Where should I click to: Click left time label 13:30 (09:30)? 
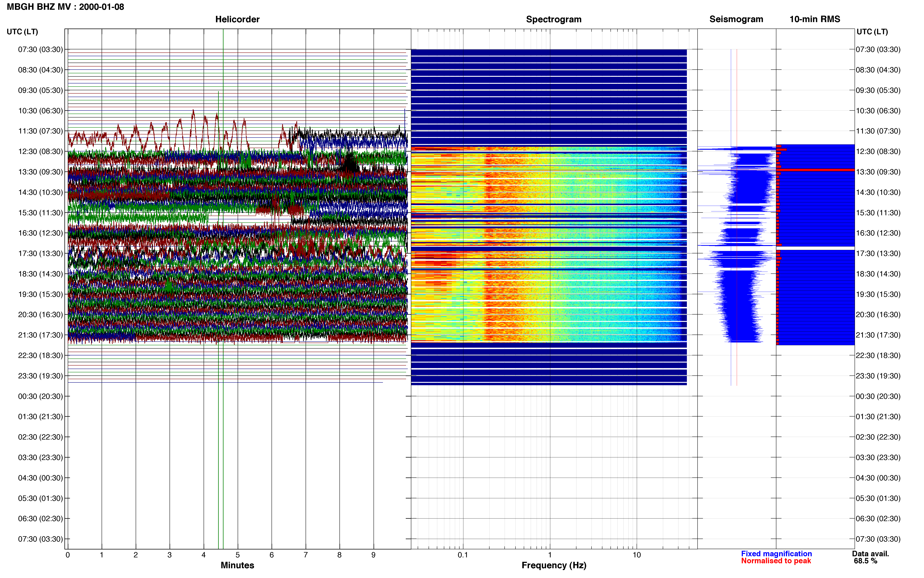tap(41, 172)
